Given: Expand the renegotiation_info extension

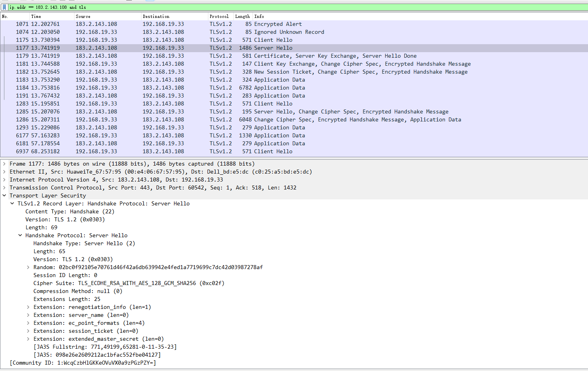Looking at the screenshot, I should pos(28,307).
